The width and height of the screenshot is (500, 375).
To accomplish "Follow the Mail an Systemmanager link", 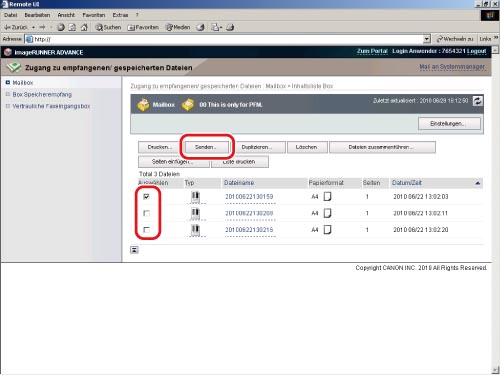I will click(x=452, y=67).
